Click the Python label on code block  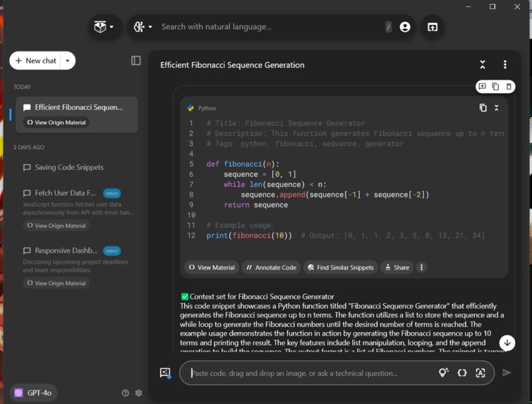point(207,108)
